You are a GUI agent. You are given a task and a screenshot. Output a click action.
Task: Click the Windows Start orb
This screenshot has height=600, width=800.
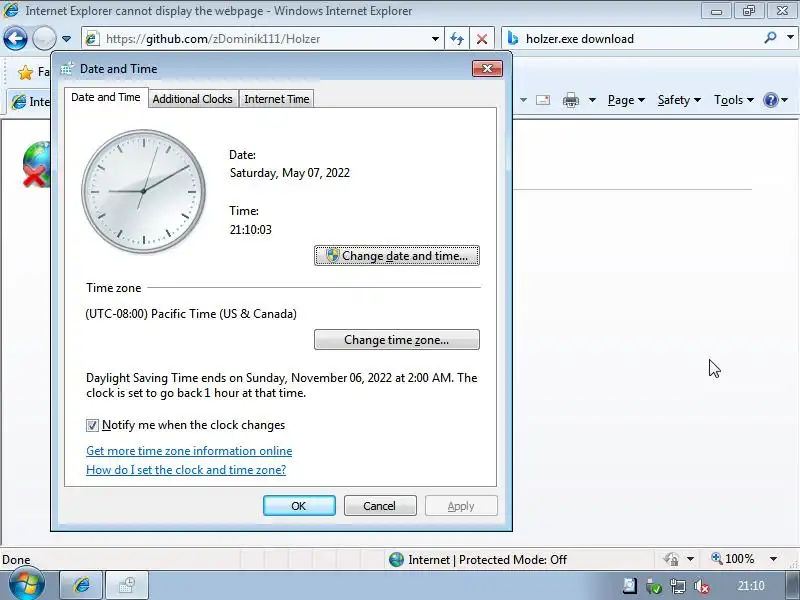(26, 584)
